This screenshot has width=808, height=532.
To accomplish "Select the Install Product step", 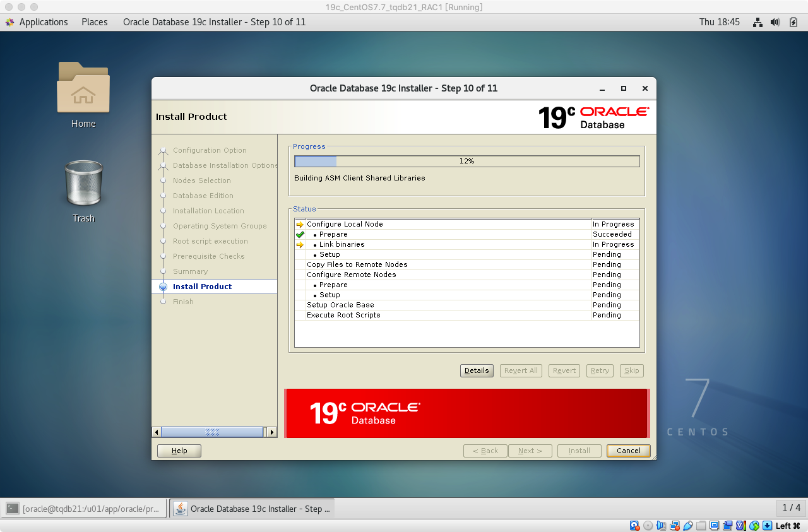I will tap(202, 287).
